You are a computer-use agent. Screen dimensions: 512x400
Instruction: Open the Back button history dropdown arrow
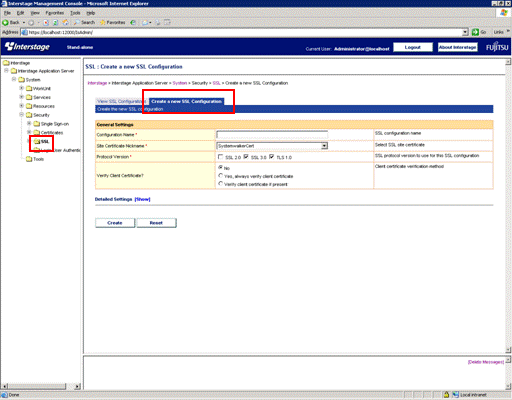24,23
